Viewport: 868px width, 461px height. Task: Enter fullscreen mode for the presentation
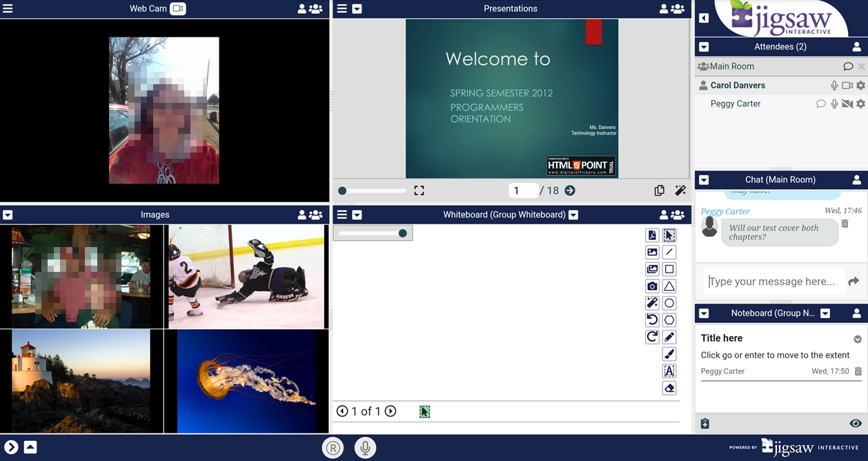[x=419, y=190]
